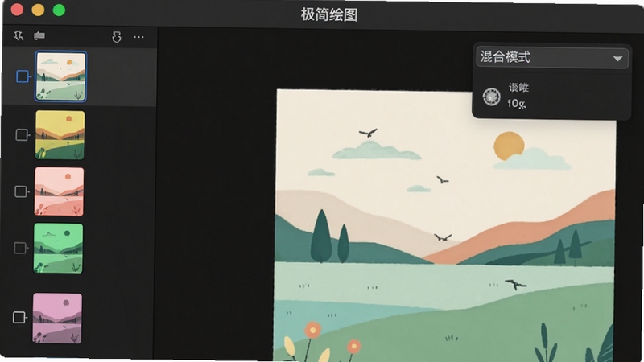Image resolution: width=644 pixels, height=362 pixels.
Task: Click the shield-shaped icon in sidebar toolbar
Action: click(117, 37)
